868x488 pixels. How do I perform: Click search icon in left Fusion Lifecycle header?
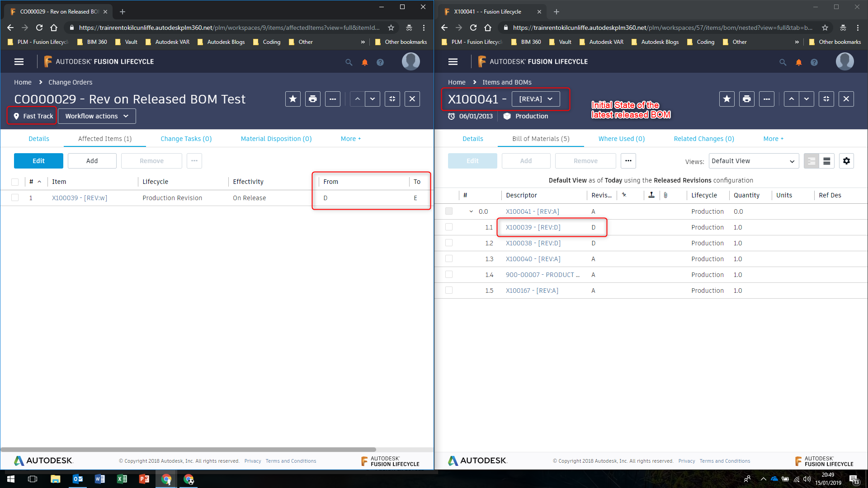(349, 62)
